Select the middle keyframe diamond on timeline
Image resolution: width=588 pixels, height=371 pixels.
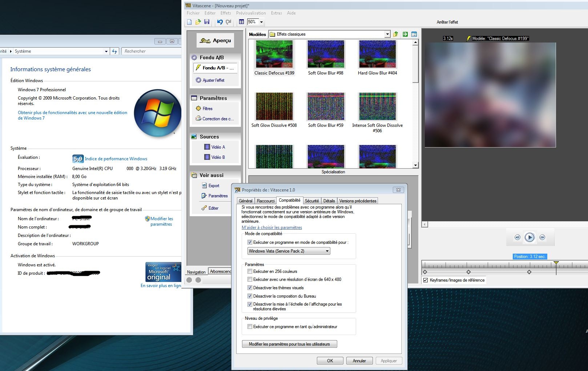[x=468, y=272]
